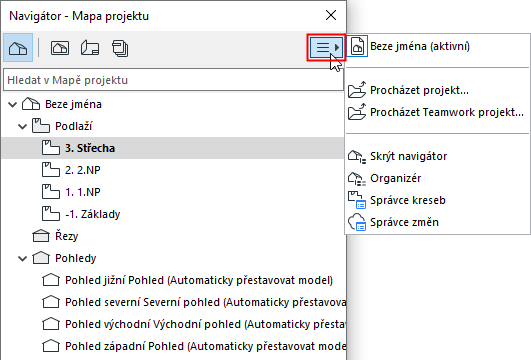The width and height of the screenshot is (531, 360).
Task: Close the Navigátor palette
Action: click(x=331, y=15)
